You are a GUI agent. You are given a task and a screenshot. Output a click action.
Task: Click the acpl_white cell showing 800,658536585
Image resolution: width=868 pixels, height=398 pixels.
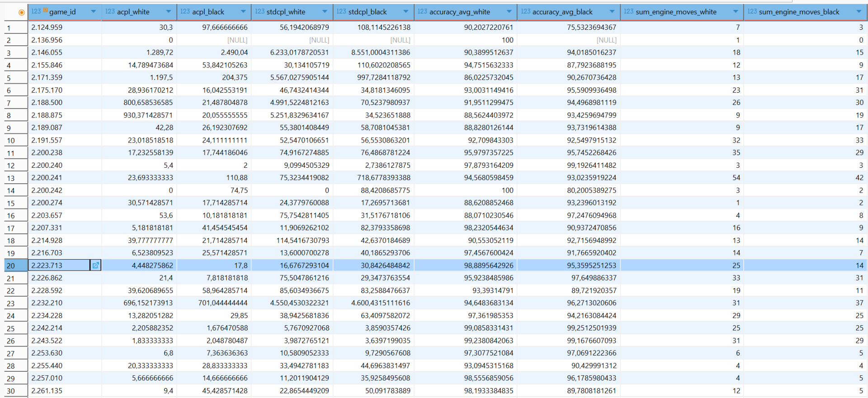point(148,103)
